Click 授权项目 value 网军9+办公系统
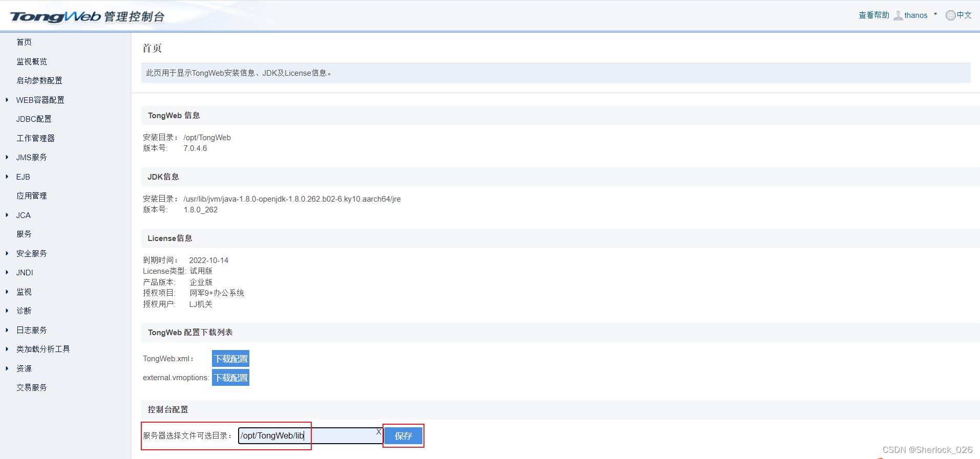980x459 pixels. (217, 293)
